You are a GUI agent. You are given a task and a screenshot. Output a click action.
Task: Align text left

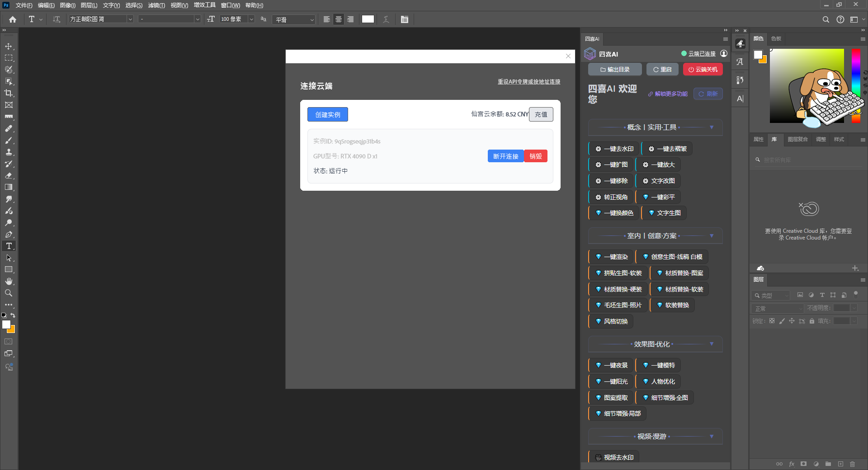[x=326, y=19]
